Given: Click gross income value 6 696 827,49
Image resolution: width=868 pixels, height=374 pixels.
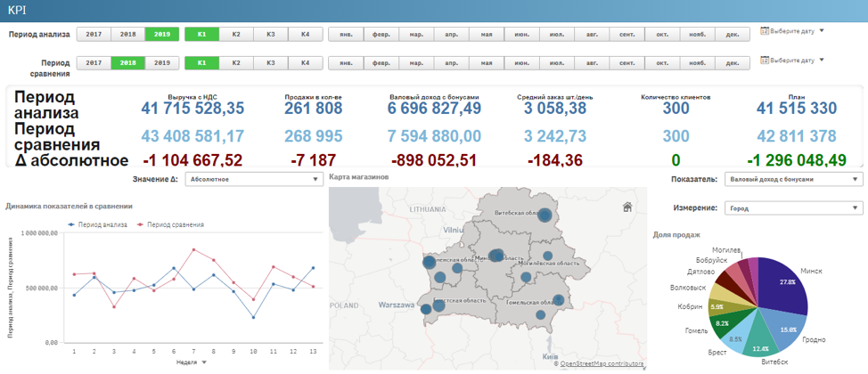Looking at the screenshot, I should pos(434,109).
